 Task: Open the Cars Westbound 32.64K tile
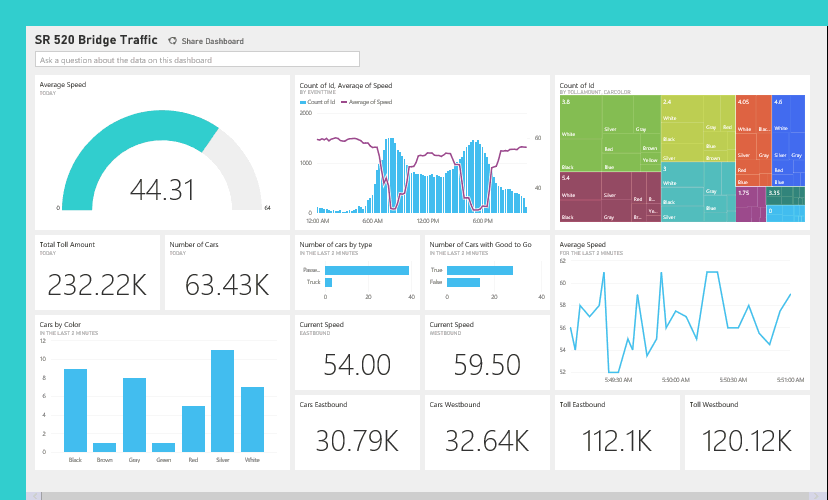pyautogui.click(x=487, y=432)
